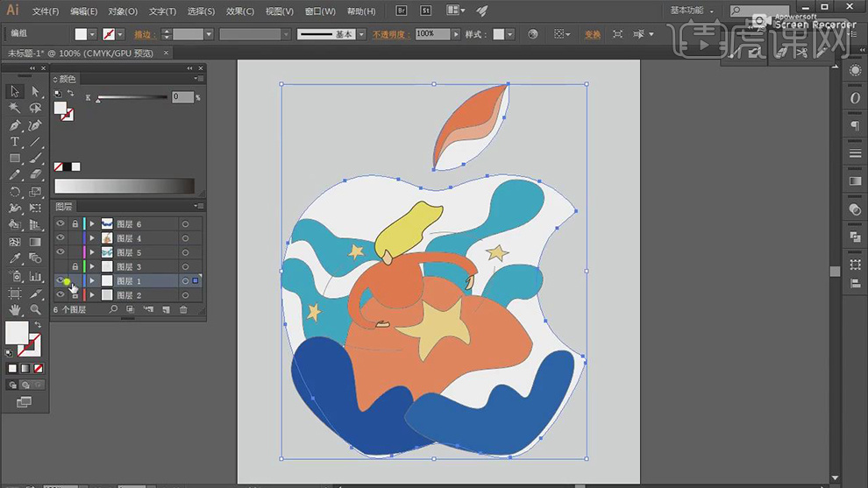This screenshot has width=868, height=488.
Task: Toggle visibility eye of 图层 5
Action: [60, 252]
